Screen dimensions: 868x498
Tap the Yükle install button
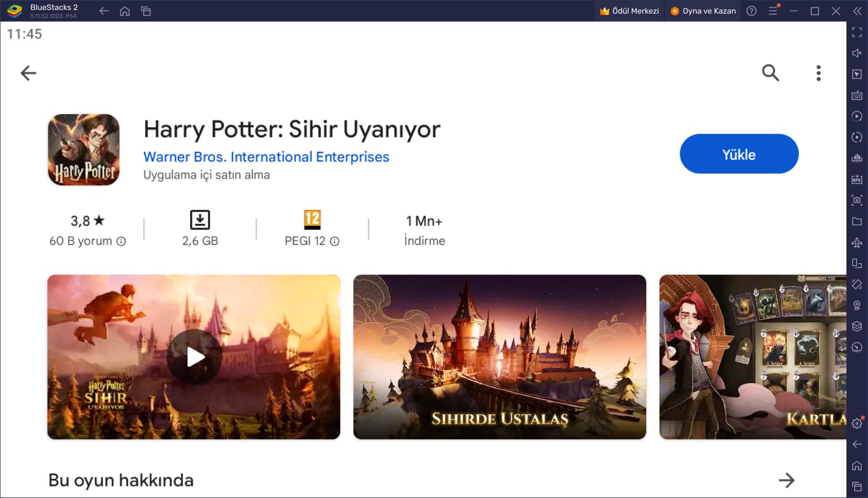pos(739,154)
